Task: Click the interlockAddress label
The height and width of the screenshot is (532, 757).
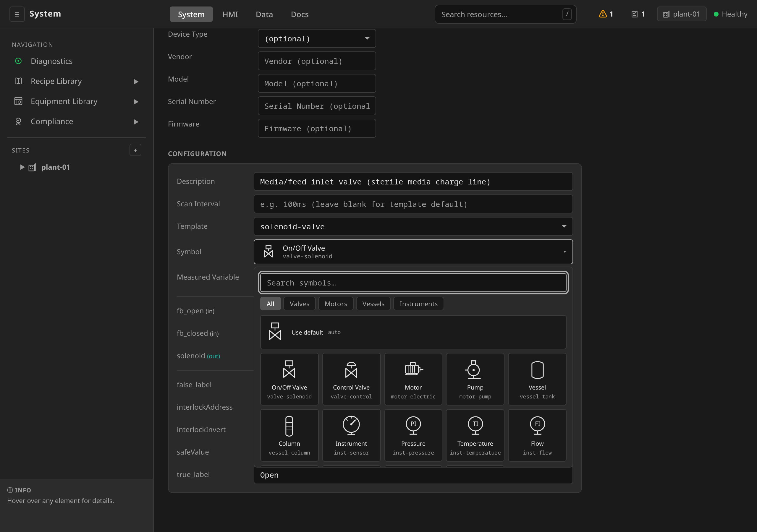Action: 205,407
